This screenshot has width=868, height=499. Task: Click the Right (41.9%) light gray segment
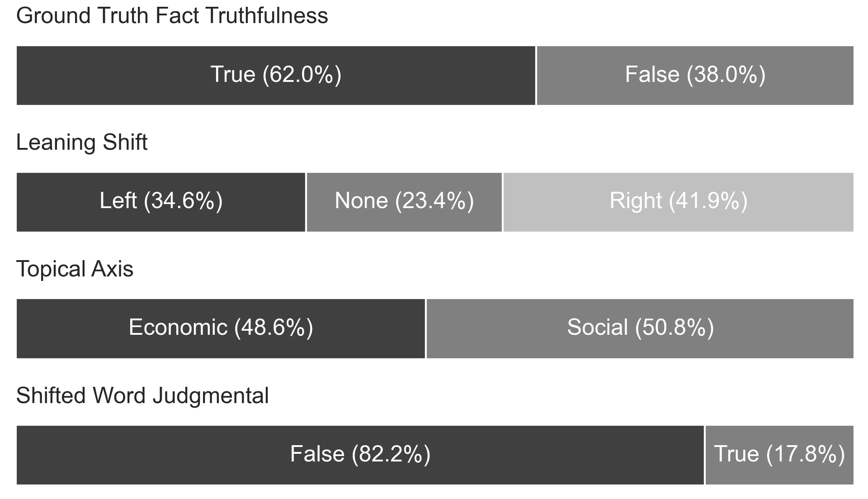click(678, 202)
